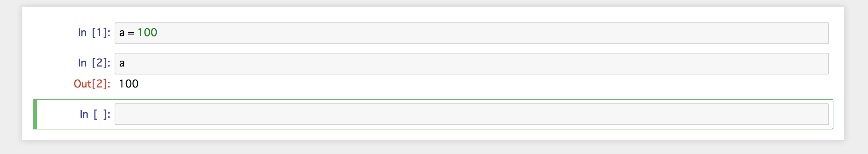This screenshot has height=154, width=868.
Task: Select the first cell containing a = 100
Action: pos(471,33)
